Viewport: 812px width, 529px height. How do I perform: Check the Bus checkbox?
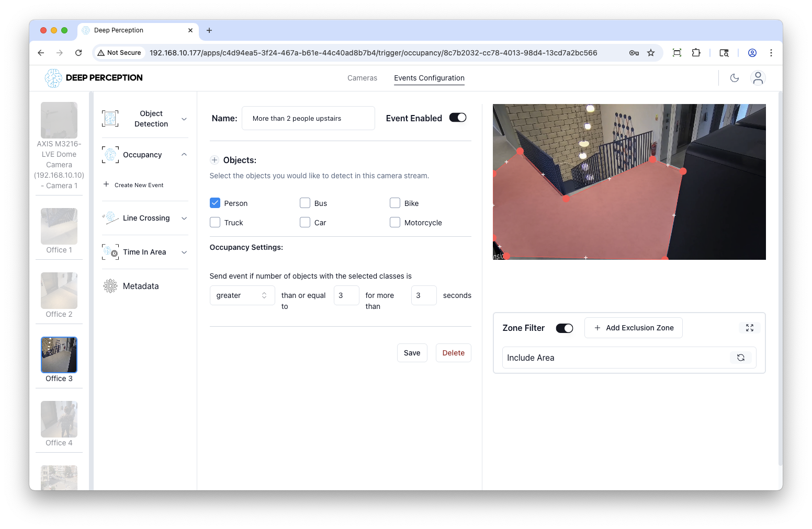click(x=305, y=203)
